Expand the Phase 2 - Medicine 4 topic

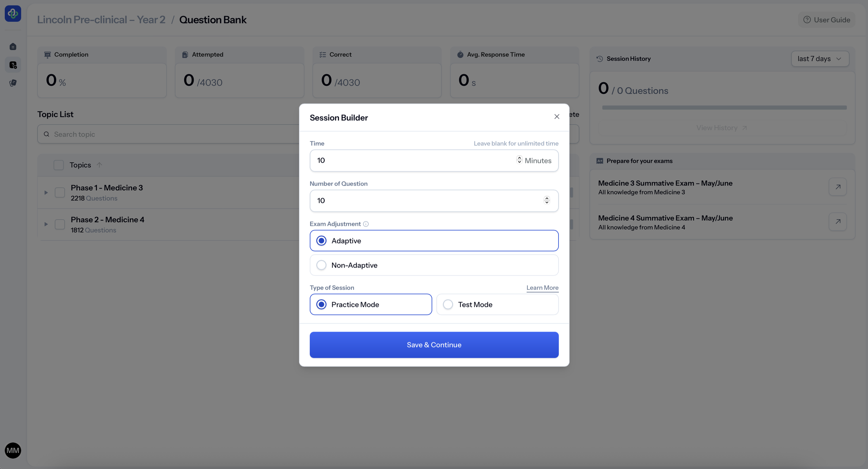click(x=46, y=224)
